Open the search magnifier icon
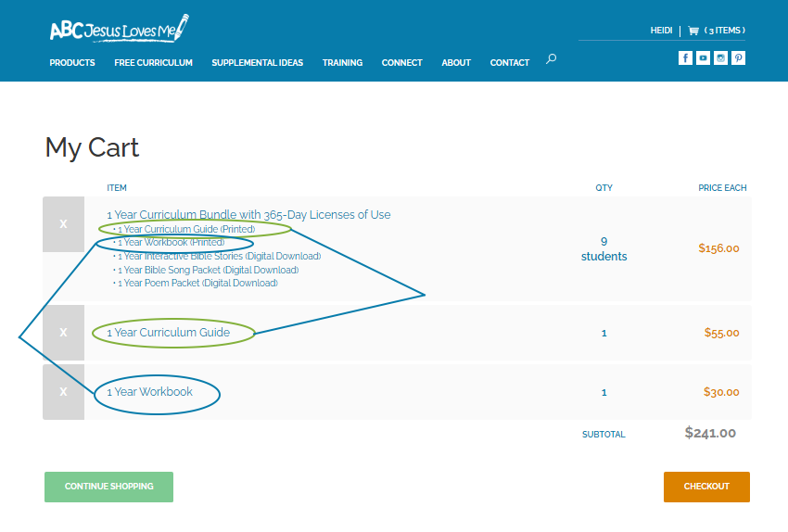The height and width of the screenshot is (532, 788). coord(552,58)
